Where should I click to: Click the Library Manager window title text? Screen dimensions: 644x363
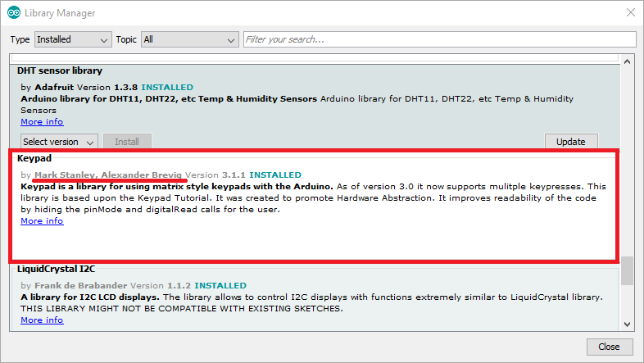(60, 13)
